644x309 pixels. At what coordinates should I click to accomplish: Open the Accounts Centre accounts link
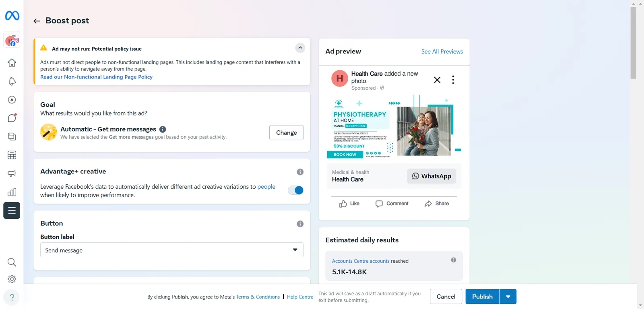pos(361,261)
